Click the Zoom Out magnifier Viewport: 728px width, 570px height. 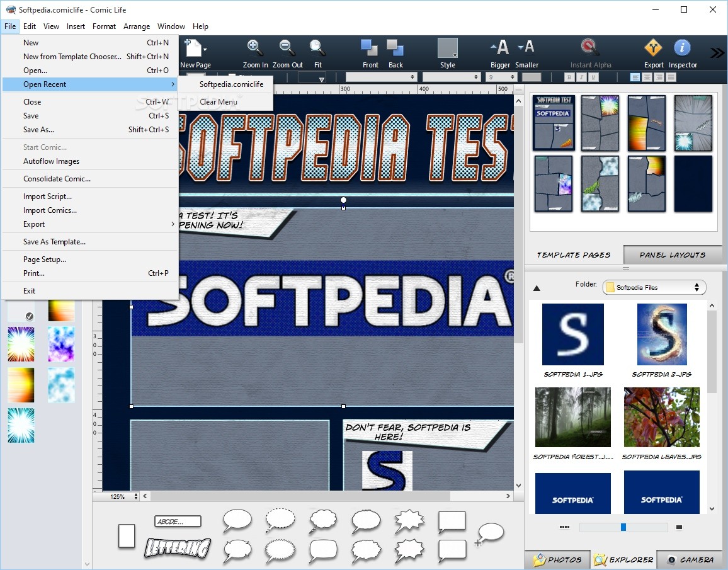pyautogui.click(x=287, y=47)
